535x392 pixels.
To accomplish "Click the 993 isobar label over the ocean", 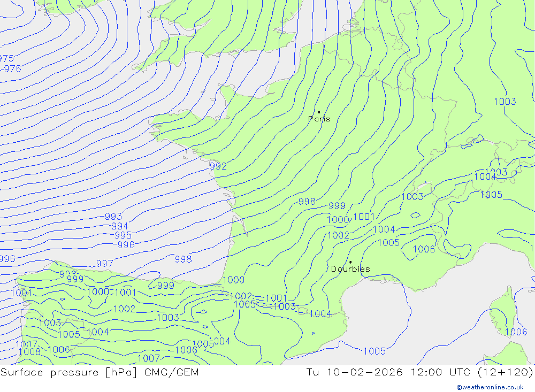I will click(113, 216).
